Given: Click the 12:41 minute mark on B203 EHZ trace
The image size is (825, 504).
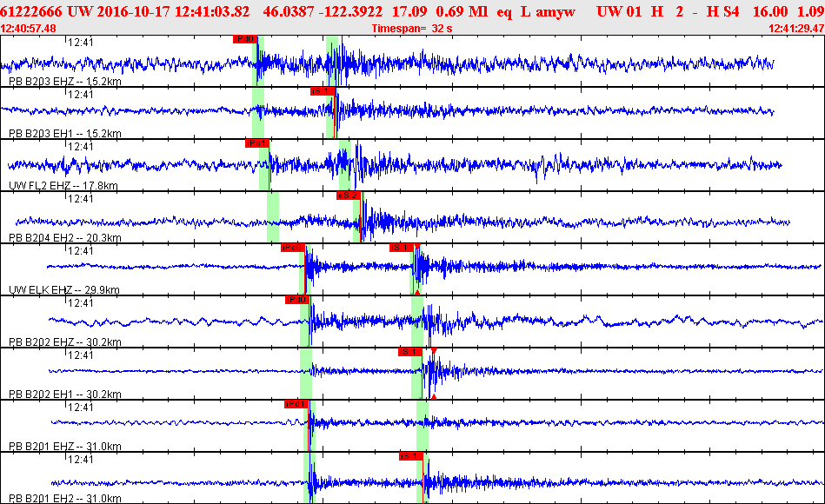Looking at the screenshot, I should click(81, 43).
